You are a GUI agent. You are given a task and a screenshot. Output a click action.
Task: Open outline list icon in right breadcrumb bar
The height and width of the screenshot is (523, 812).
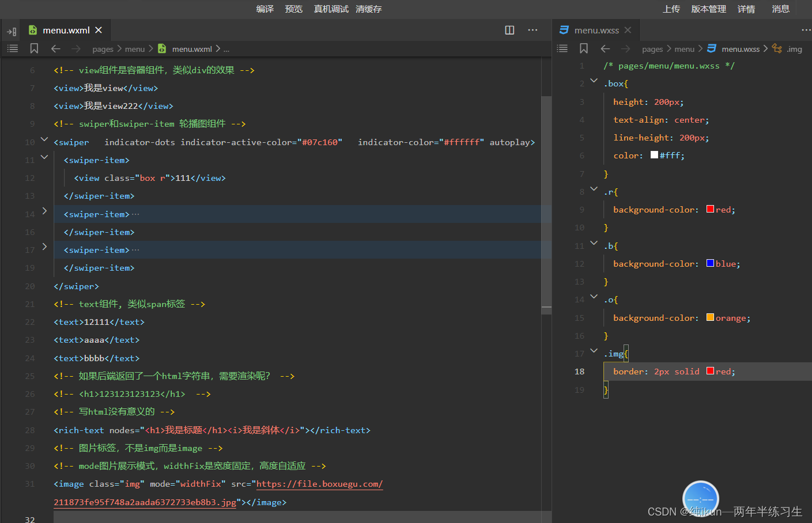562,49
